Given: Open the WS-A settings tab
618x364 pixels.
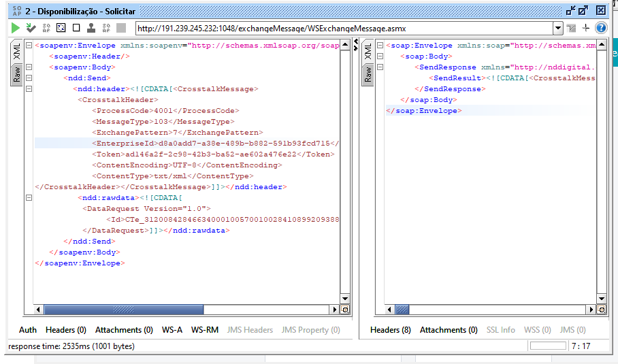Looking at the screenshot, I should point(172,330).
